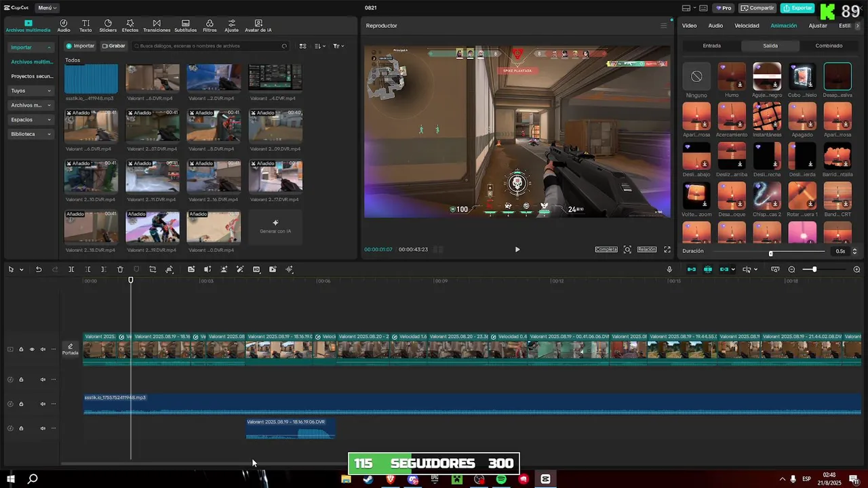Play the preview video
Viewport: 868px width, 488px height.
coord(517,249)
